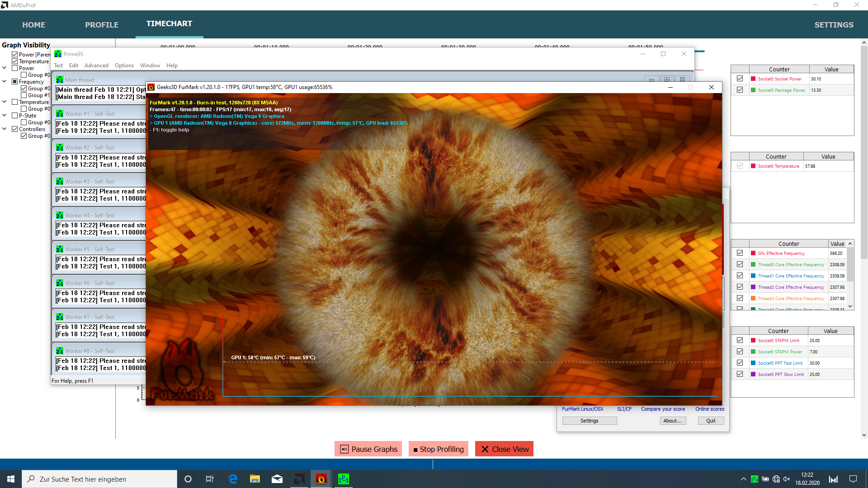Click the FurMark taskbar icon
The height and width of the screenshot is (488, 868).
pyautogui.click(x=321, y=479)
